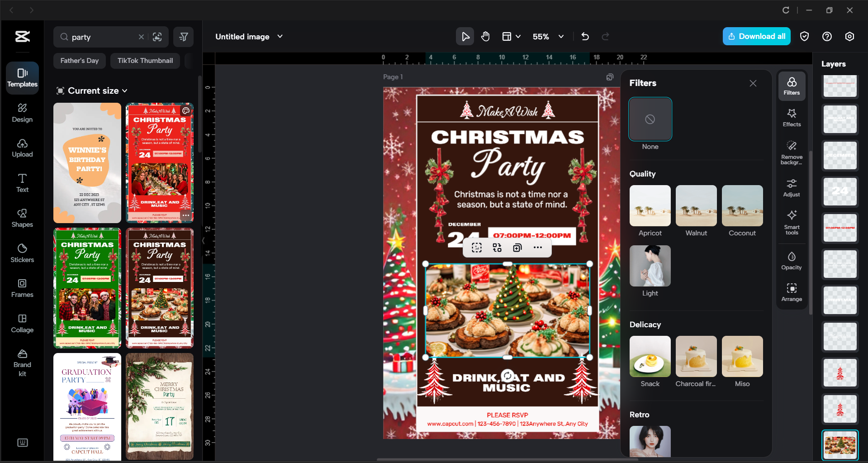Switch to the Father's Day category
Viewport: 868px width, 463px height.
79,60
